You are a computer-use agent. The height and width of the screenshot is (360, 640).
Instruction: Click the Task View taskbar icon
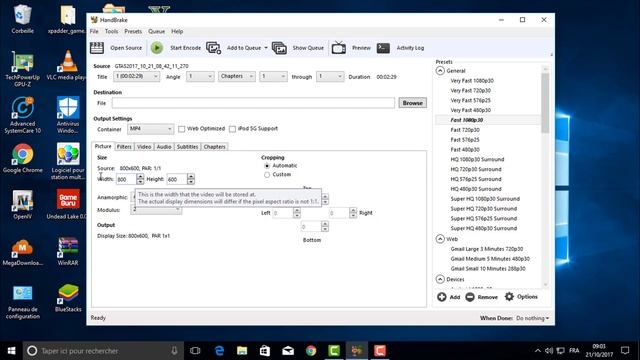click(x=195, y=351)
